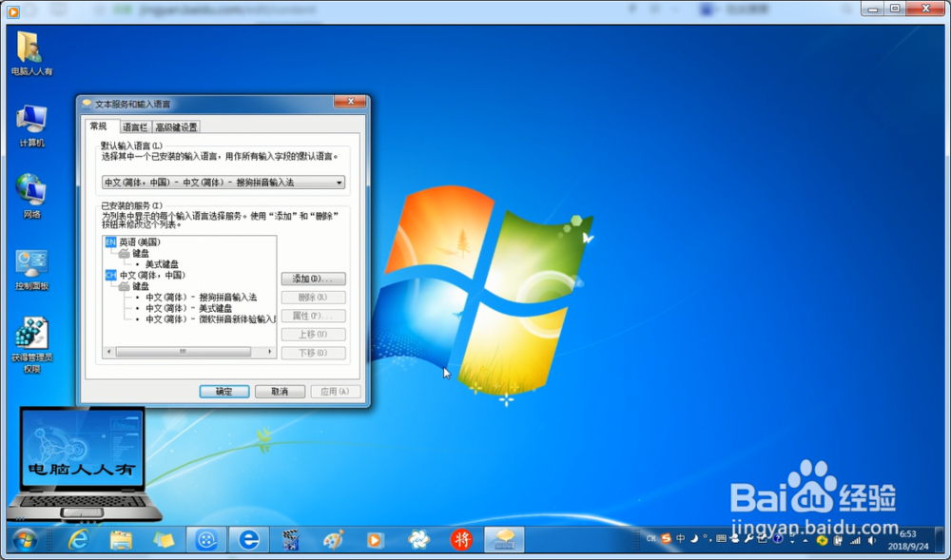Click the list's horizontal scrollbar thumb
Screen dimensions: 951x560
click(x=183, y=352)
